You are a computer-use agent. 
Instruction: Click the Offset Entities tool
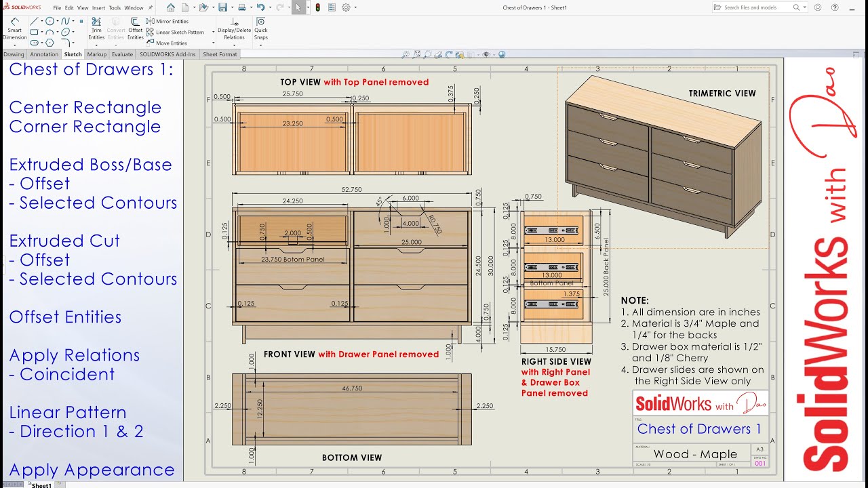[x=136, y=28]
